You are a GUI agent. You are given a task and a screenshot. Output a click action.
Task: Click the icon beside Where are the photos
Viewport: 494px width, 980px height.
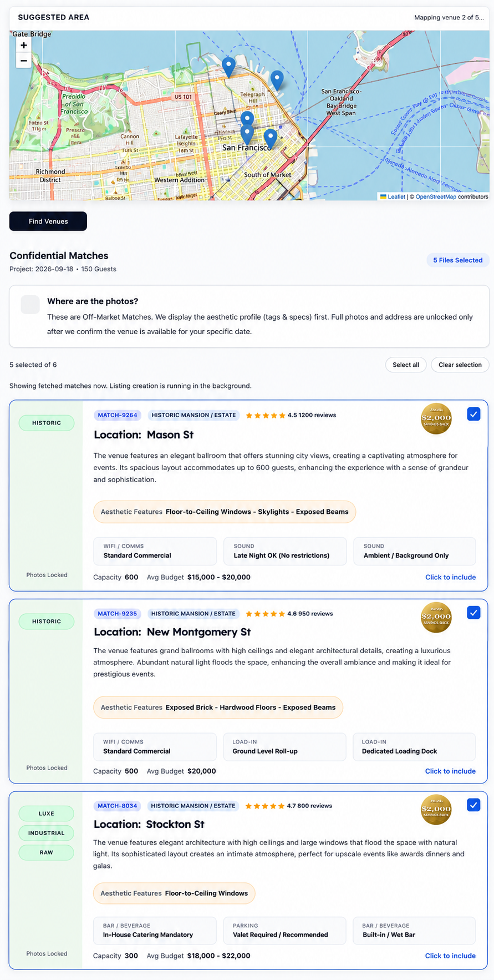click(30, 305)
